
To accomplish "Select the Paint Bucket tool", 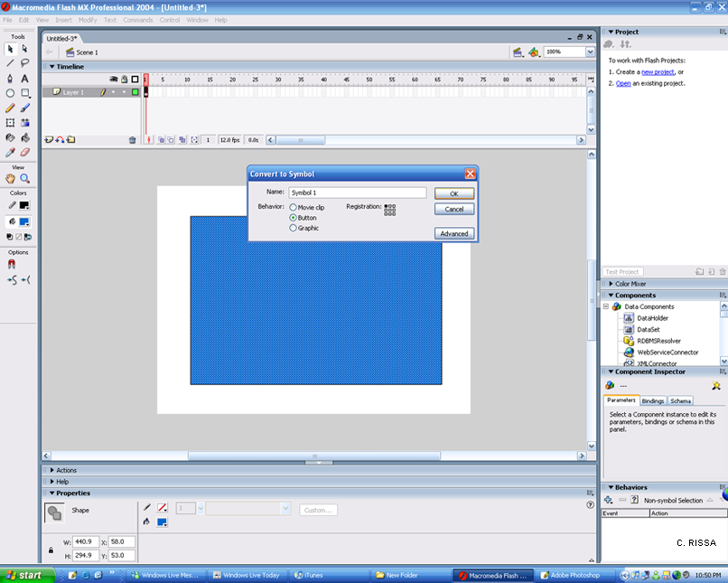I will pyautogui.click(x=25, y=137).
